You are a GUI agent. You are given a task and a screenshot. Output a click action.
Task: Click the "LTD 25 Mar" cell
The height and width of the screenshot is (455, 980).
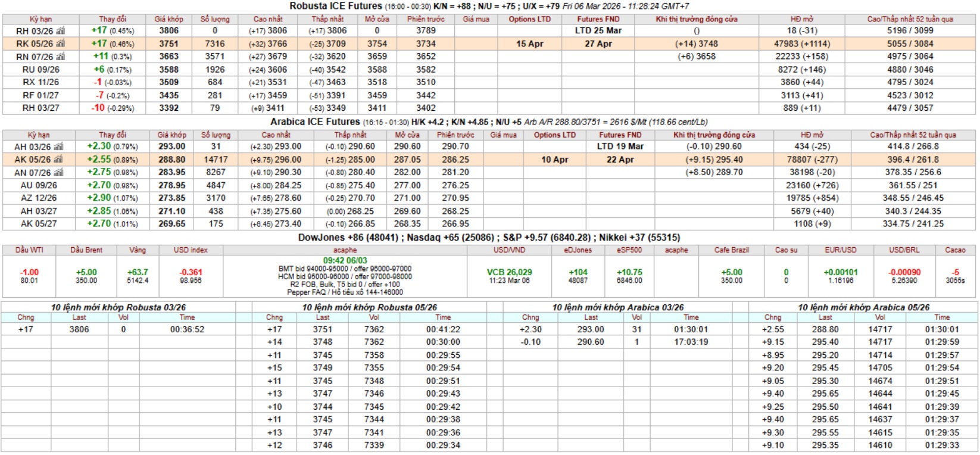tap(598, 30)
